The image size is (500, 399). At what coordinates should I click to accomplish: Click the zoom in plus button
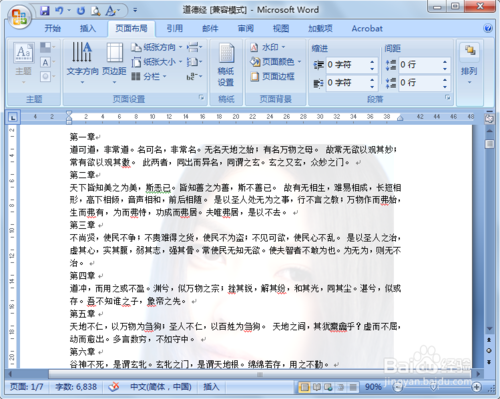pos(477,387)
